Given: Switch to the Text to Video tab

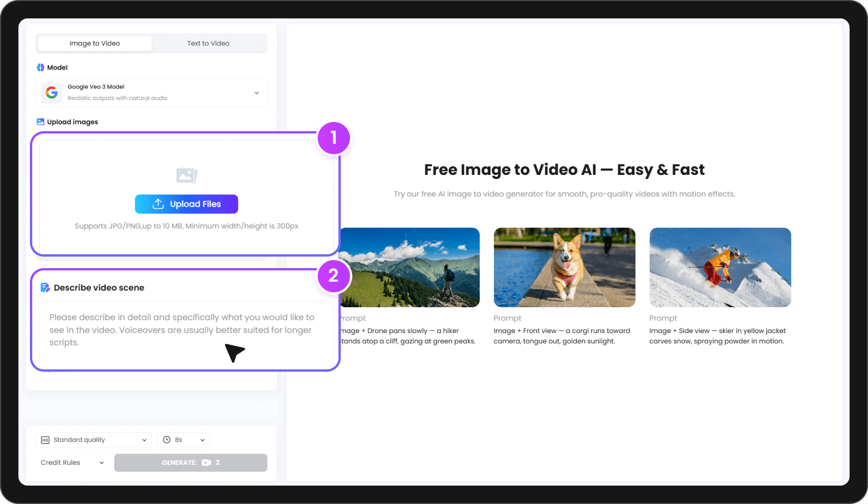Looking at the screenshot, I should click(209, 43).
